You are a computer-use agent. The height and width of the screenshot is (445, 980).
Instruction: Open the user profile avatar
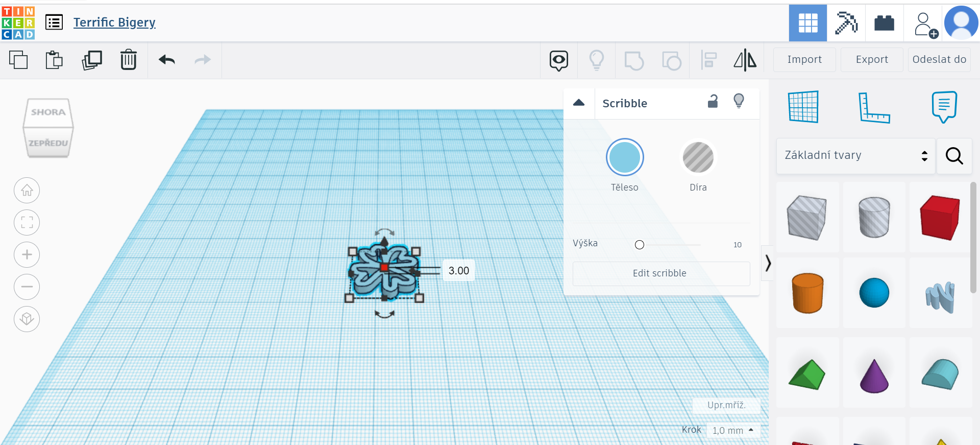(x=961, y=22)
